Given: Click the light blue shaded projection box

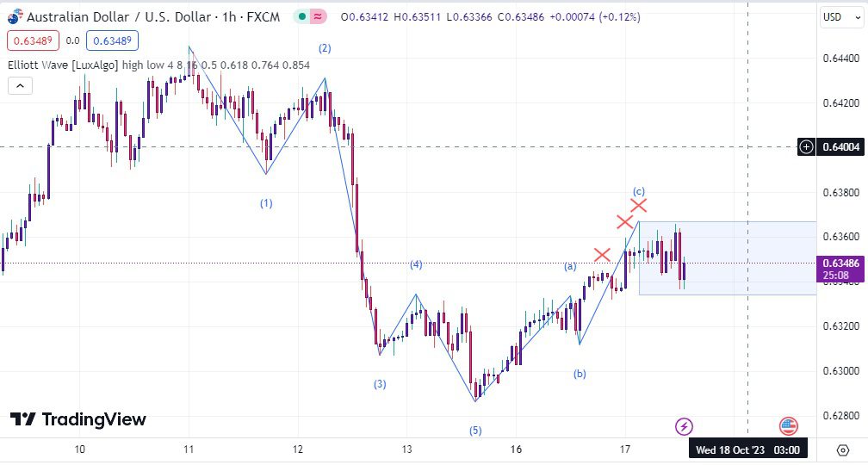Looking at the screenshot, I should (x=728, y=258).
